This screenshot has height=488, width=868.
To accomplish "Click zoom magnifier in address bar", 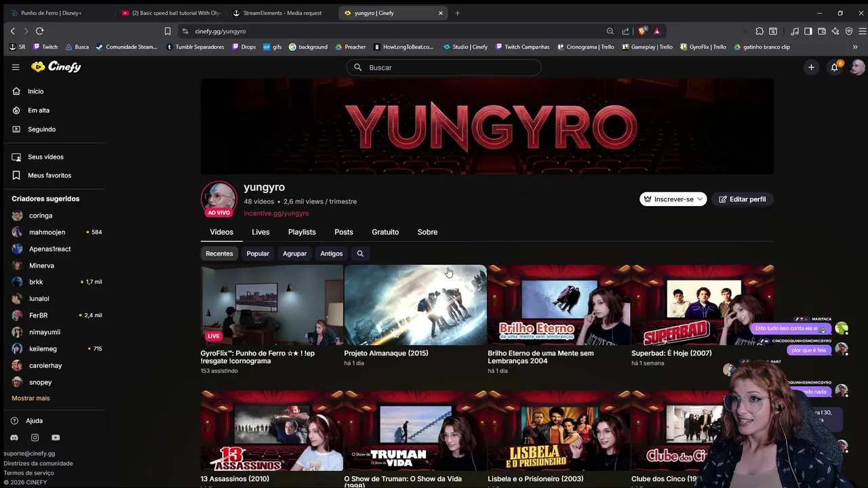I will [x=610, y=31].
